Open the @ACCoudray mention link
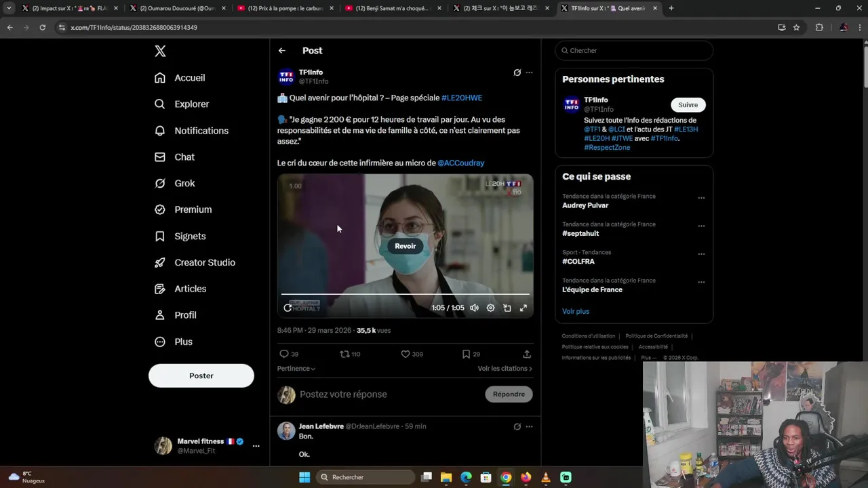 click(461, 163)
